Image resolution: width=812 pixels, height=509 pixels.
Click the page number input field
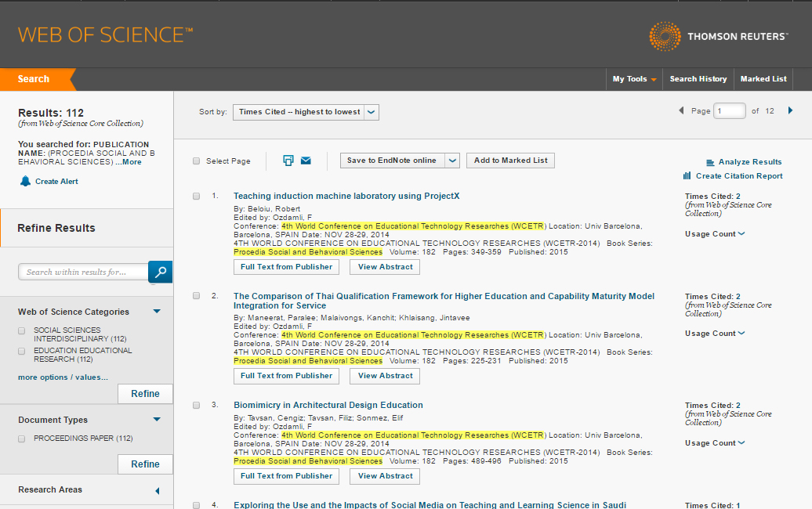[729, 111]
